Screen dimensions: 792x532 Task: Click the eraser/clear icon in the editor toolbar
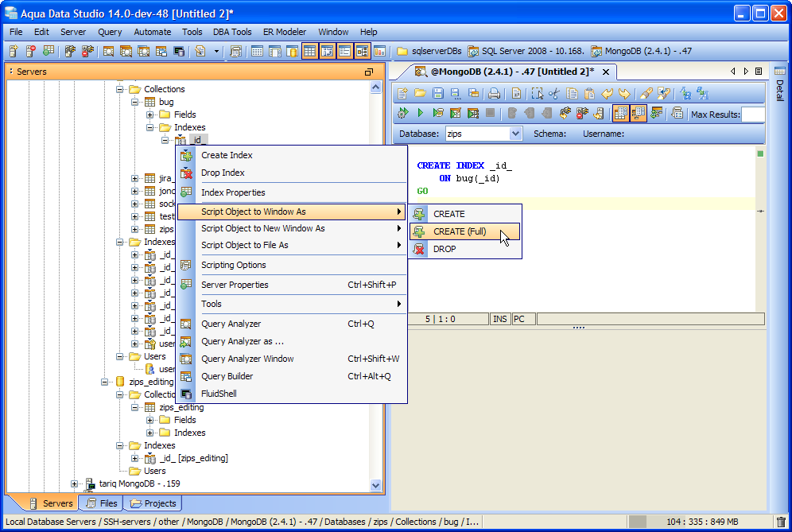point(646,94)
